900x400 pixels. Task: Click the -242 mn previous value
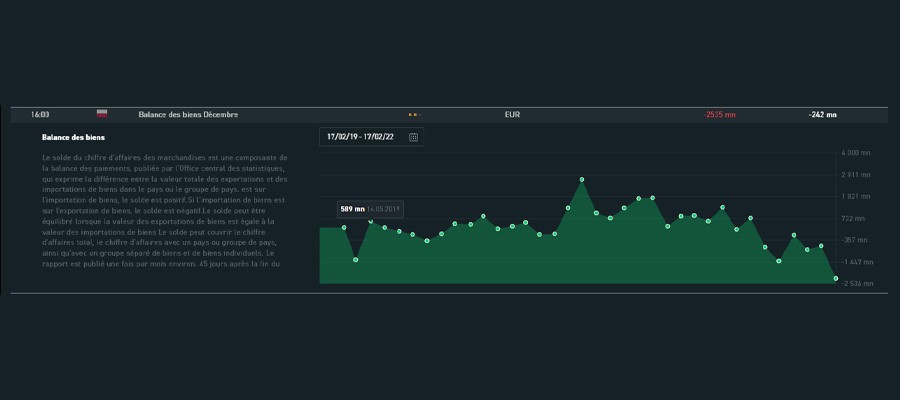click(x=823, y=115)
